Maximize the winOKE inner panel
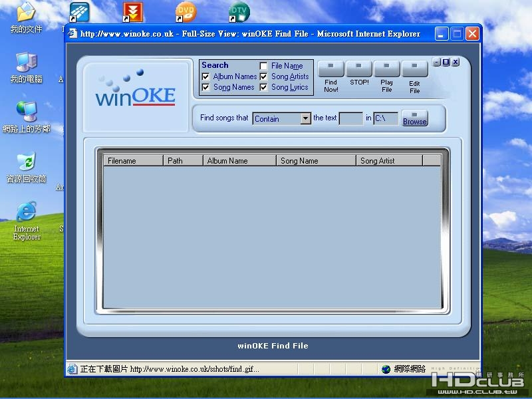532x399 pixels. click(446, 62)
